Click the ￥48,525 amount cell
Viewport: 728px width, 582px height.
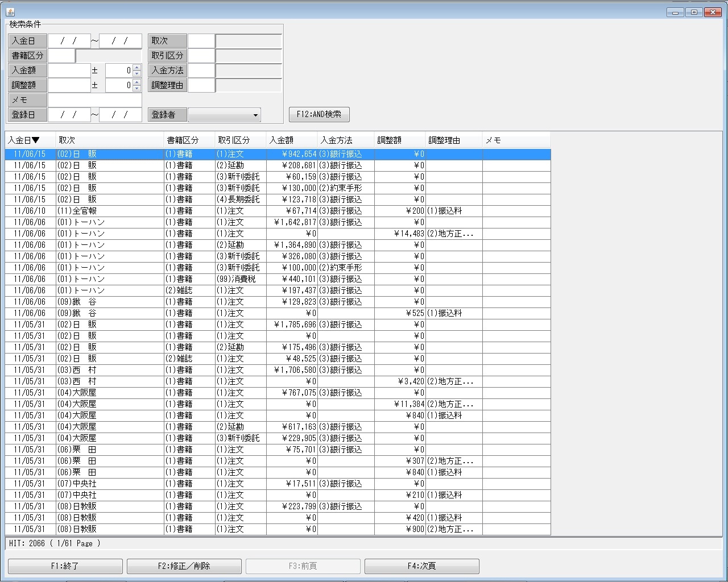(292, 359)
